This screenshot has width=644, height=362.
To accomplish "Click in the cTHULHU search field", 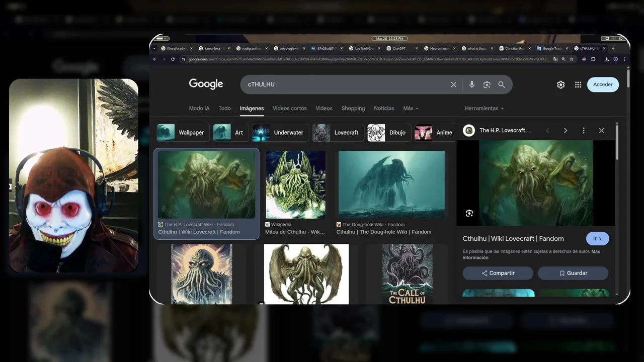I will pyautogui.click(x=347, y=84).
